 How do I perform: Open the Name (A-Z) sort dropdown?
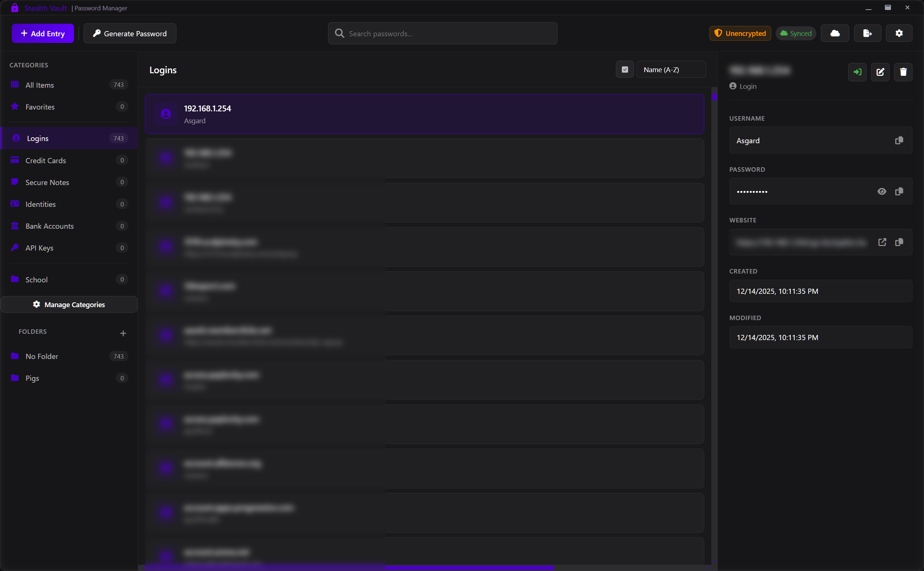click(671, 70)
